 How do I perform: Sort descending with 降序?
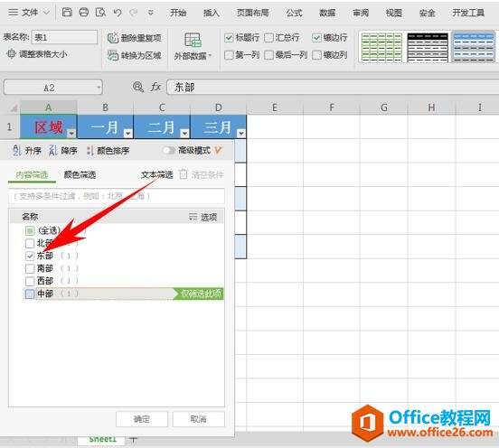63,151
